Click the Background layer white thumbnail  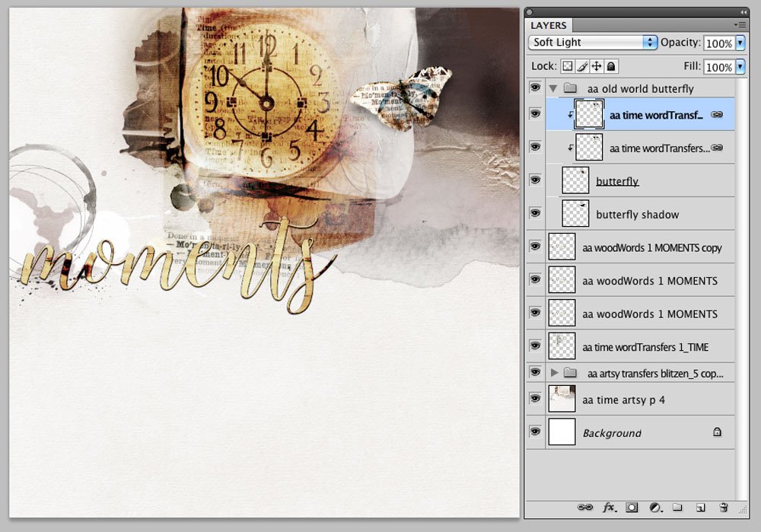[562, 432]
